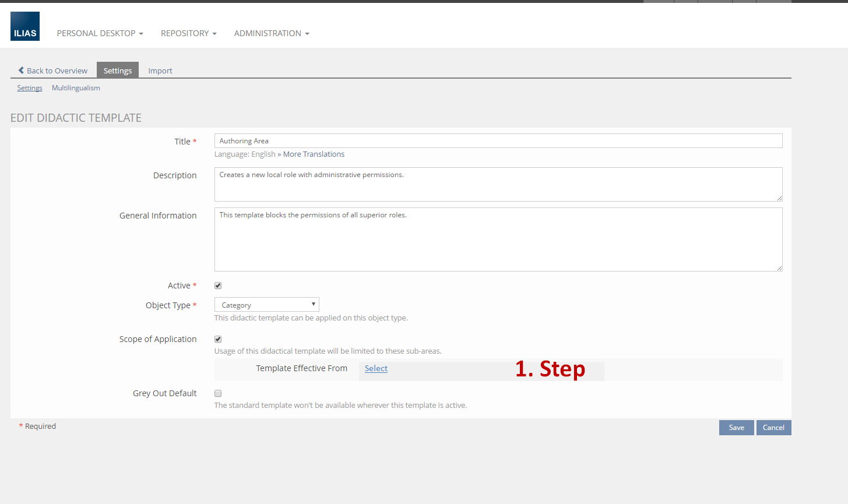Click the Settings sub-tab link
Image resolution: width=848 pixels, height=504 pixels.
(30, 88)
